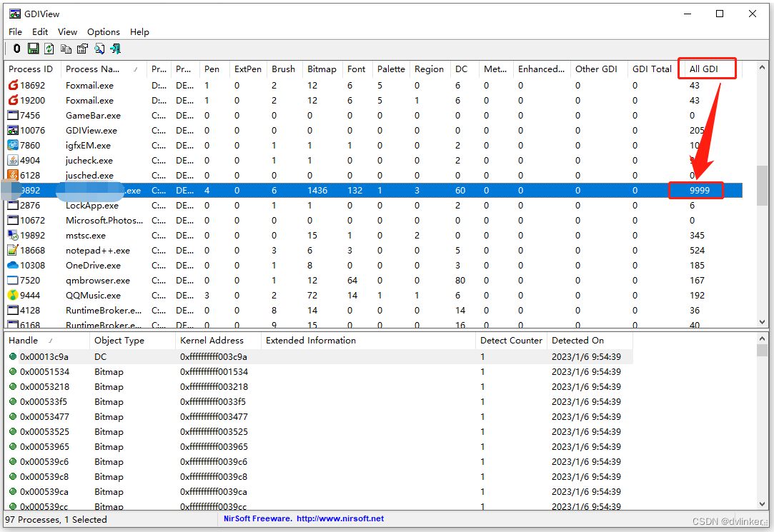Click the OneDrive.exe cloud icon
This screenshot has width=774, height=532.
click(13, 265)
